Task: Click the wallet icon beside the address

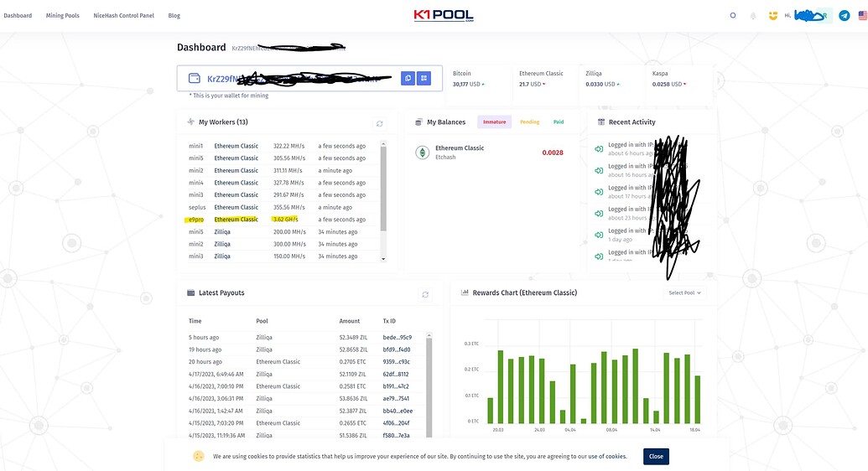Action: pos(195,78)
